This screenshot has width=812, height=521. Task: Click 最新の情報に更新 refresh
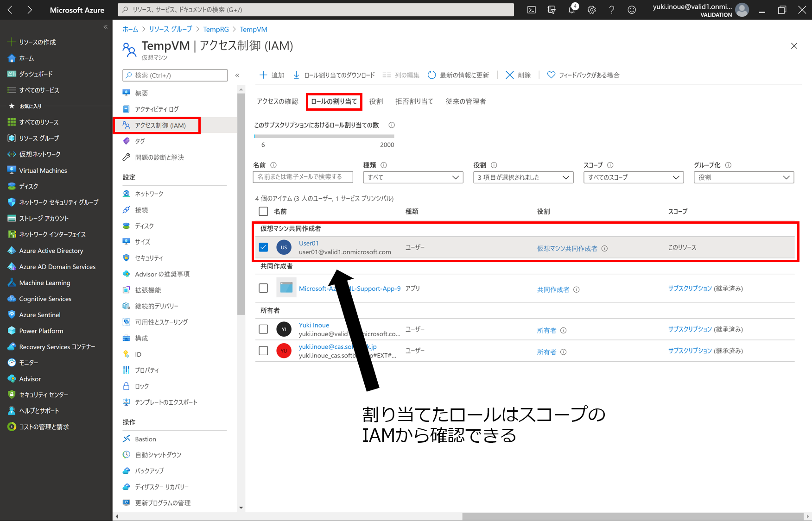[x=458, y=75]
